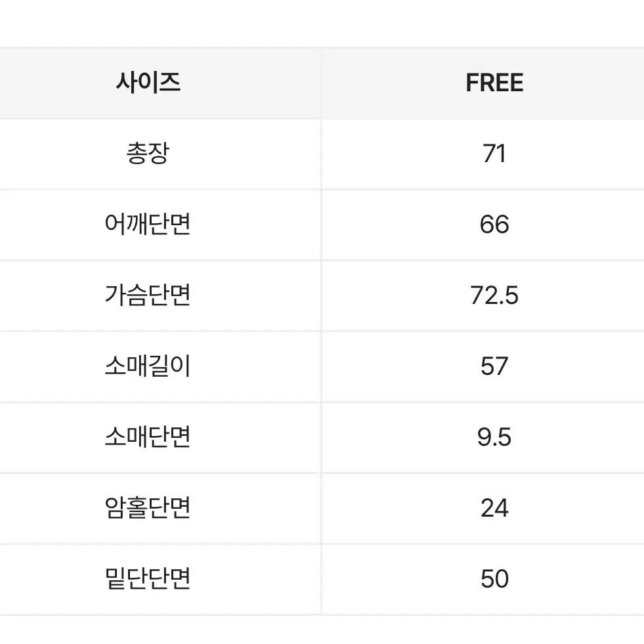This screenshot has height=644, width=644.
Task: Click the 소매길이 value 57
Action: point(494,366)
